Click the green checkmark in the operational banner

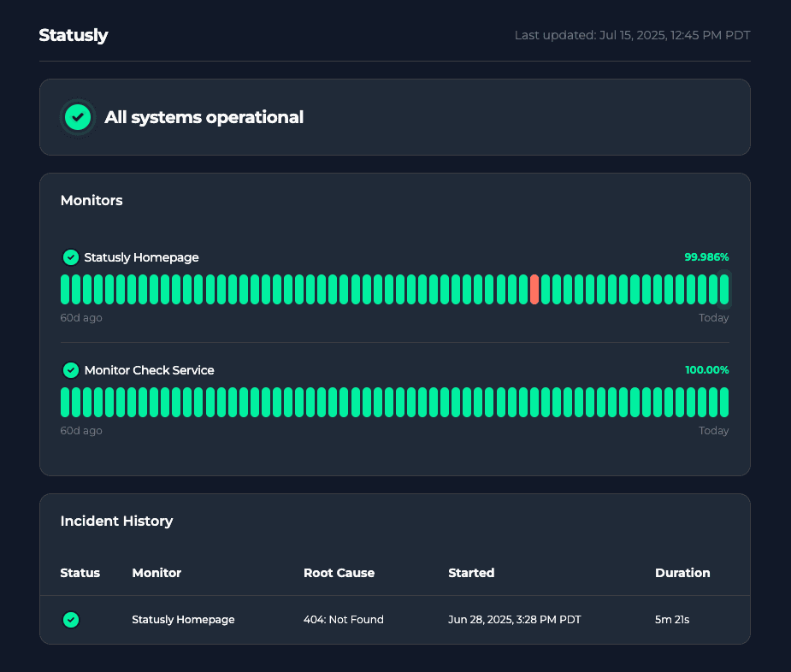77,117
